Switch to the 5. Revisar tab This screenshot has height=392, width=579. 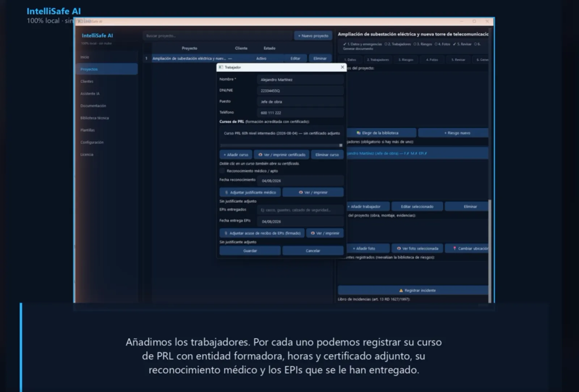pos(458,60)
